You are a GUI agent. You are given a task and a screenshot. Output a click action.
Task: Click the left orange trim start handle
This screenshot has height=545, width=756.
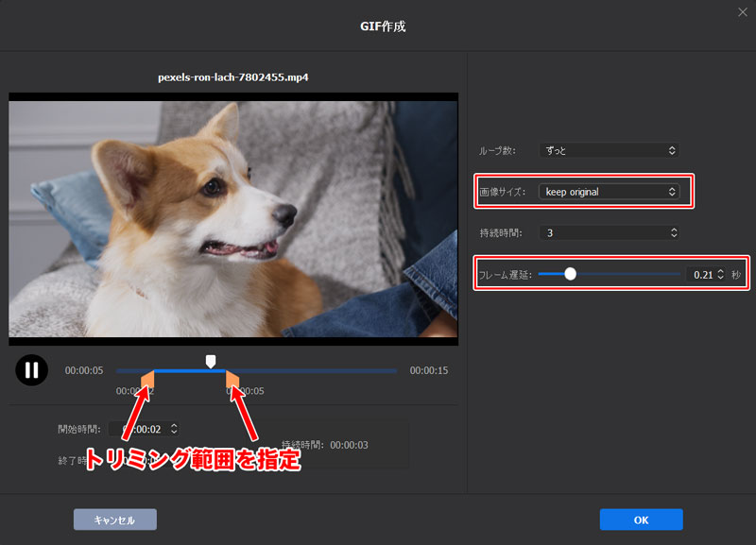click(x=147, y=381)
